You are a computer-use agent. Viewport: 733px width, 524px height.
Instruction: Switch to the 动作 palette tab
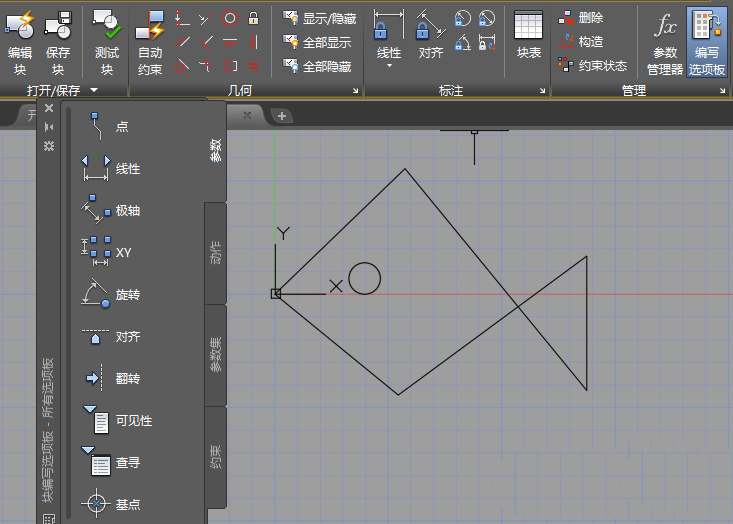coord(216,252)
